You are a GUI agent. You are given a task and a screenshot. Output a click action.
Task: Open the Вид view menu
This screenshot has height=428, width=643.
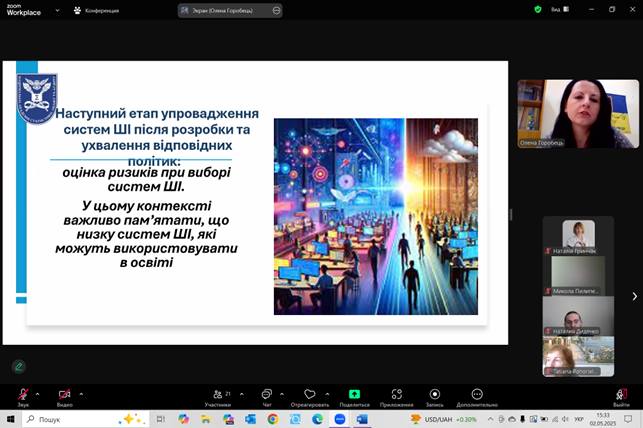pos(567,9)
